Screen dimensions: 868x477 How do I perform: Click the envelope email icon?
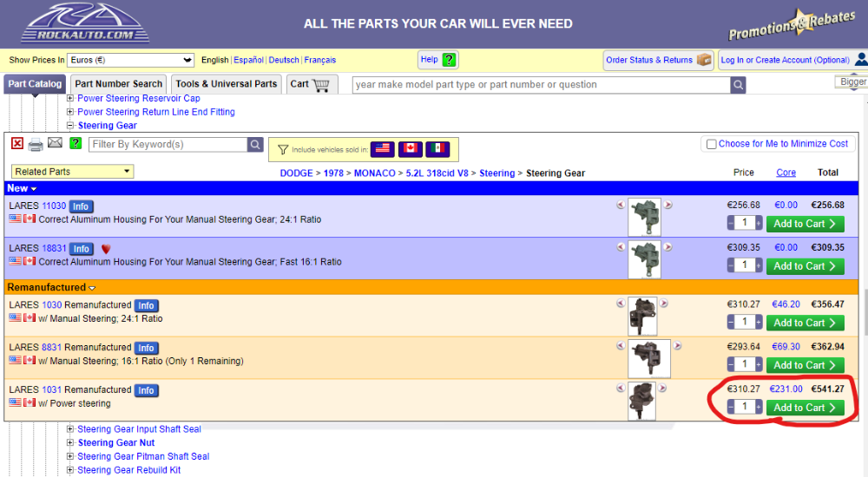[x=55, y=143]
